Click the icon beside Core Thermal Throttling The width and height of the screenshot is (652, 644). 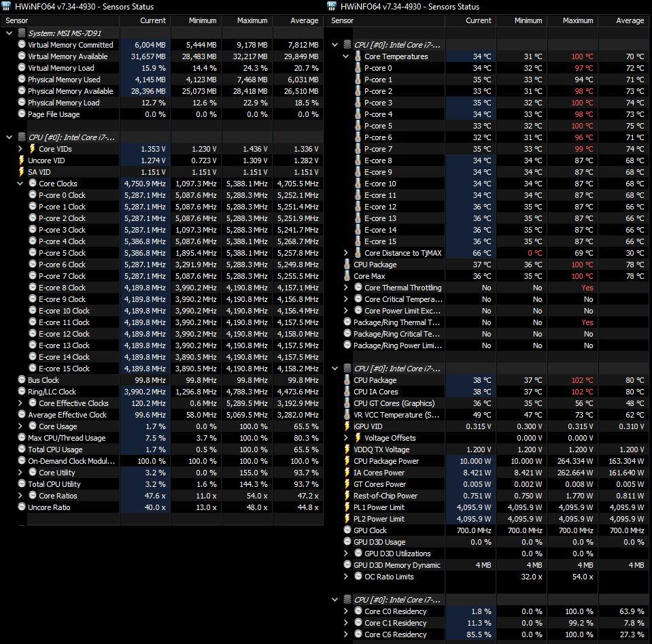[x=358, y=287]
